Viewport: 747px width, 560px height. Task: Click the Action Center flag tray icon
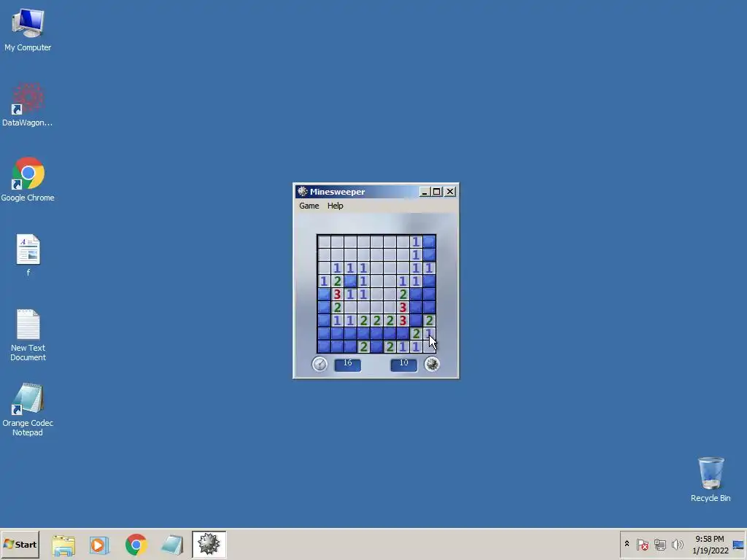click(642, 544)
